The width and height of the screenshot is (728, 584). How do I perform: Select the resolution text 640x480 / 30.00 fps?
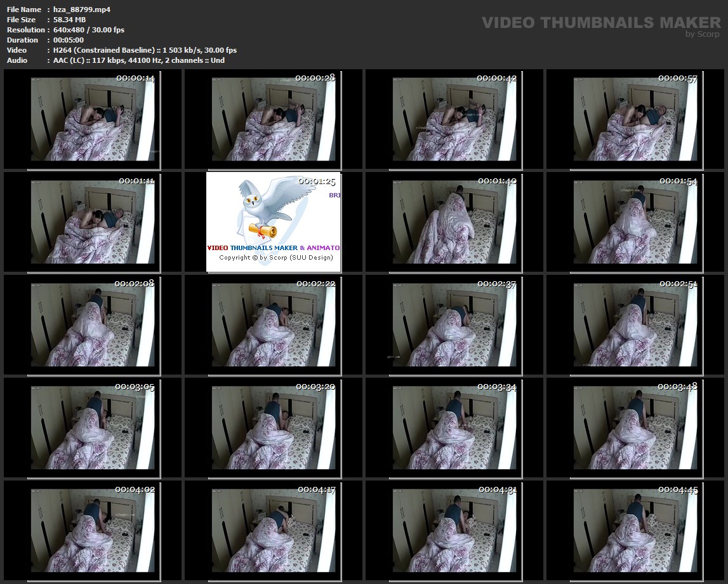coord(89,30)
